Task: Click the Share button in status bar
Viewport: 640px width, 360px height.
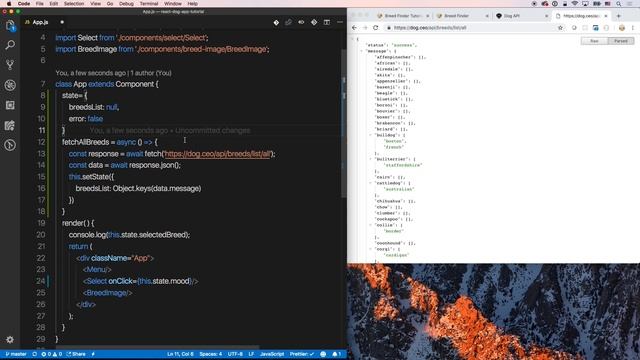Action: pos(76,354)
